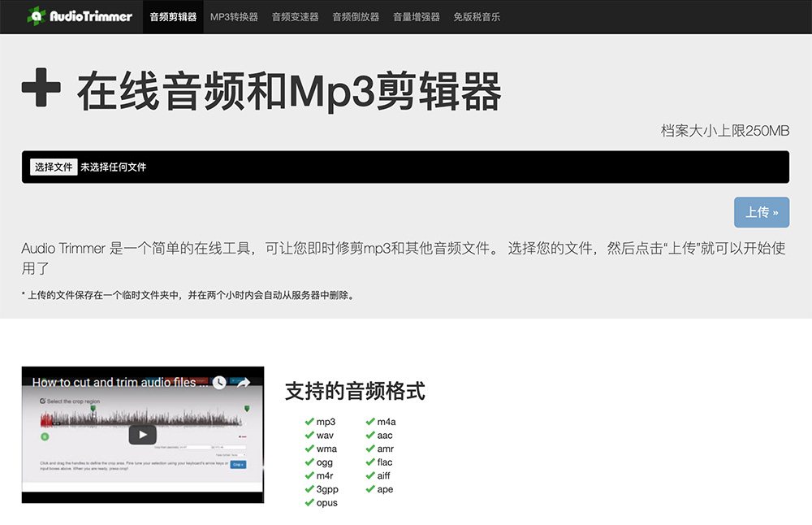Viewport: 812px width, 525px height.
Task: Open the MP3转换器 navigation item
Action: pyautogui.click(x=234, y=17)
